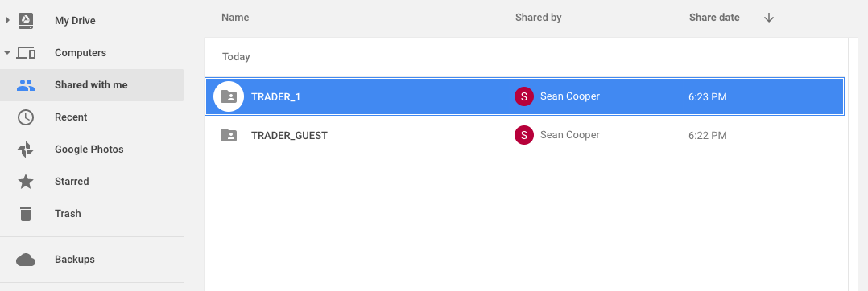This screenshot has height=291, width=868.
Task: Collapse the Computers tree arrow
Action: (x=7, y=53)
